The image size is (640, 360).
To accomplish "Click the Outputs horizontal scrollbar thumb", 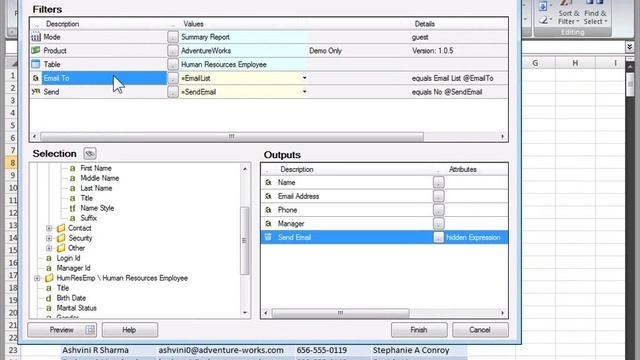I will point(340,313).
